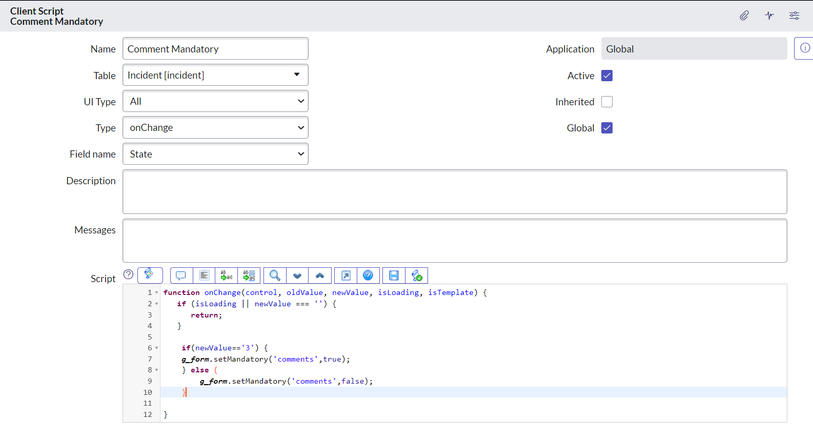Click the 'return;' statement on line 3
The image size is (813, 431).
[206, 315]
